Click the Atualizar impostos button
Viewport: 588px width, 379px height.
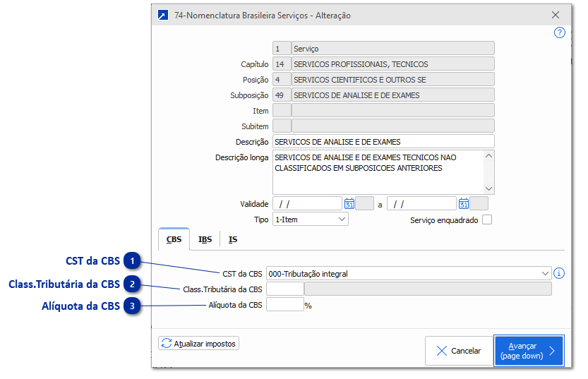(x=199, y=344)
